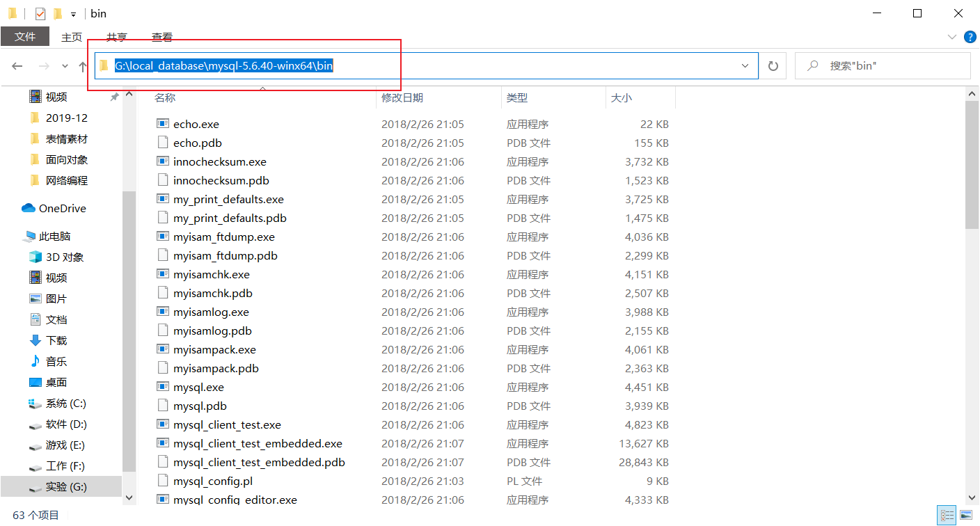Select the pinned 视频 quick access item
This screenshot has height=526, width=980.
click(56, 97)
